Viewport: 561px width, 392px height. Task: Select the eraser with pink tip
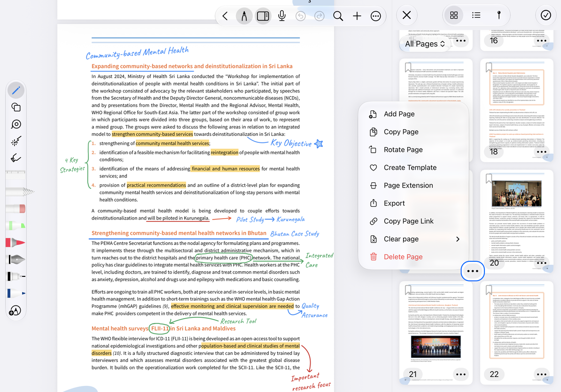[x=16, y=208]
